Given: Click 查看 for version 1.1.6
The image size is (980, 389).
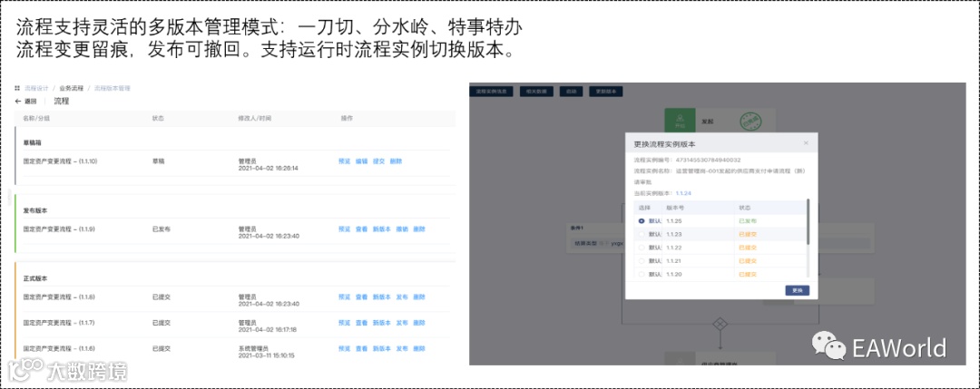Looking at the screenshot, I should 361,348.
